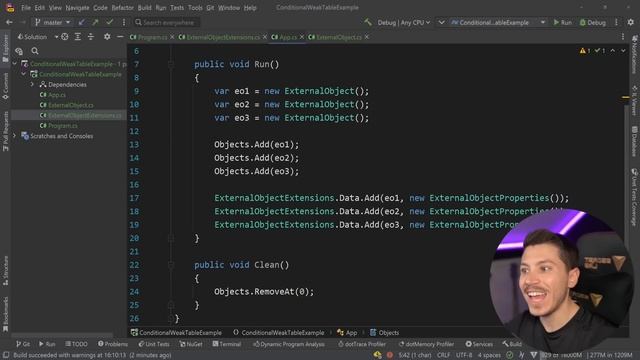This screenshot has width=640, height=360.
Task: Open the Debug | Any CPU configuration dropdown
Action: click(403, 22)
